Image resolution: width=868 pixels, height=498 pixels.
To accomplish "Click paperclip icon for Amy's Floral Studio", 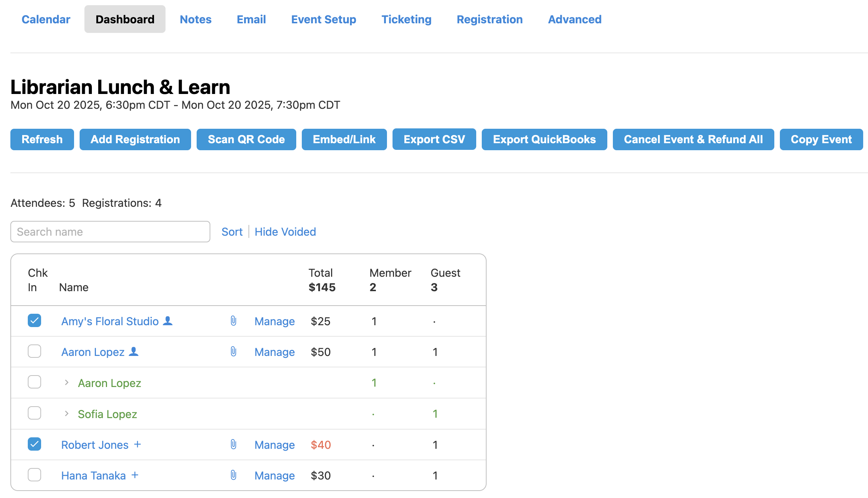I will (233, 321).
